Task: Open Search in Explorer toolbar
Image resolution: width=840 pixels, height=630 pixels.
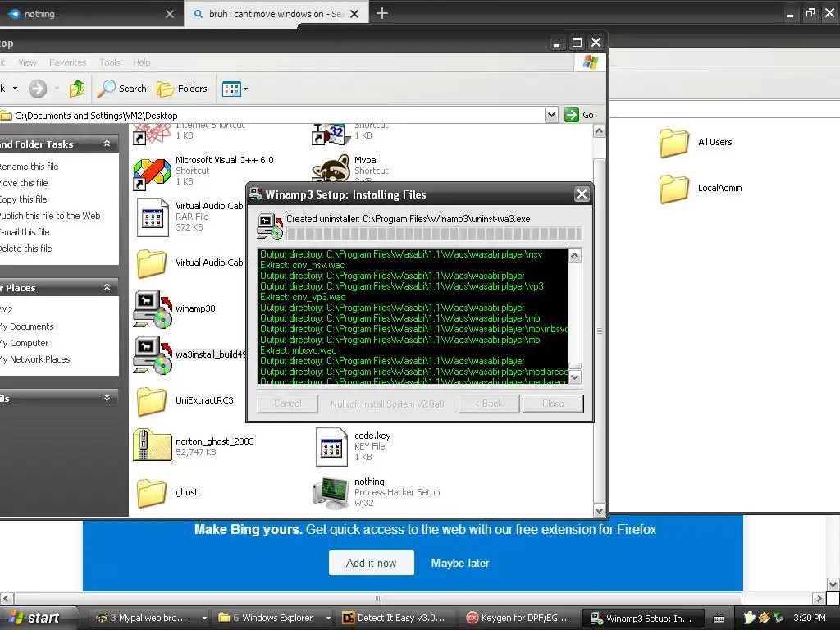Action: [122, 89]
